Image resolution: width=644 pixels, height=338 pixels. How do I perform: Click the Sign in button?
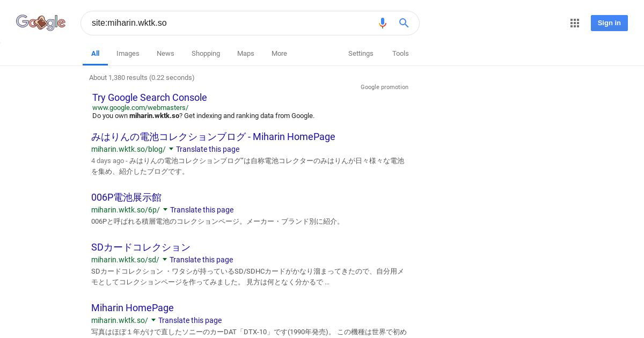pyautogui.click(x=609, y=23)
